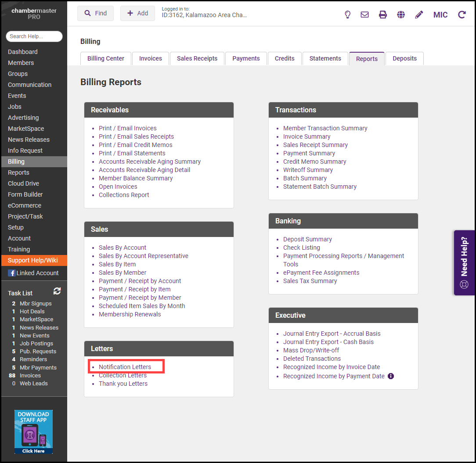Viewport: 476px width, 463px height.
Task: Click the lightbulb icon in top toolbar
Action: [347, 14]
